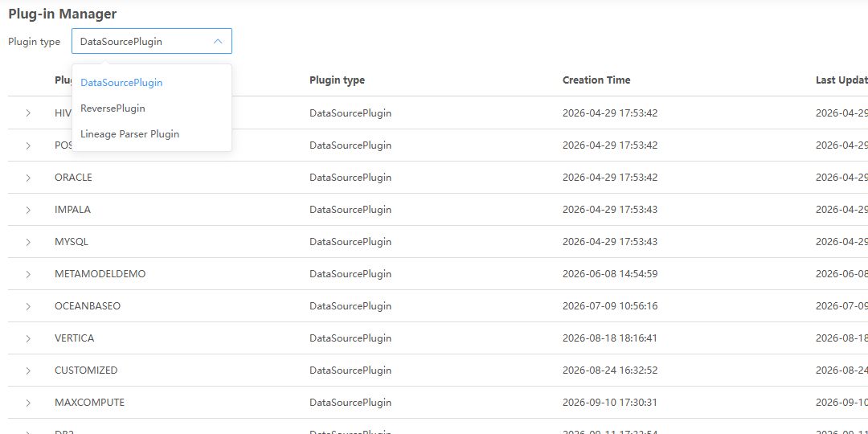Viewport: 868px width, 434px height.
Task: Click the METAMODELDEMO plugin name
Action: (x=100, y=274)
